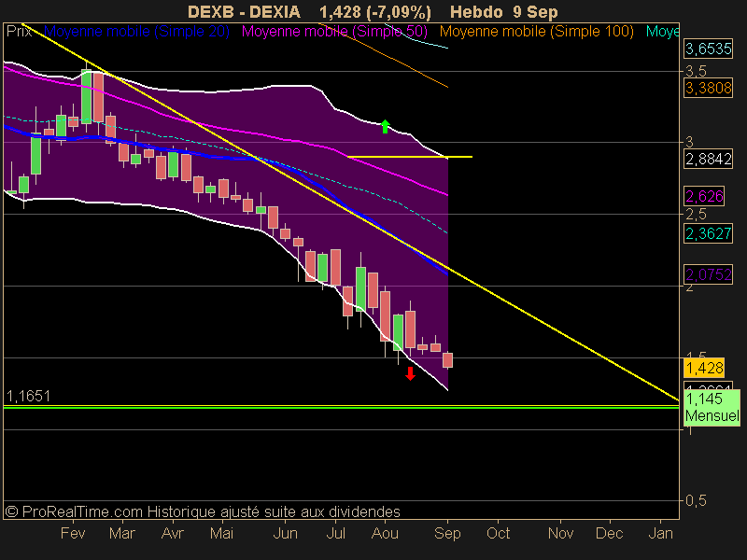Select 'Moyenne mobile (Simple 20)' legend entry

[136, 32]
